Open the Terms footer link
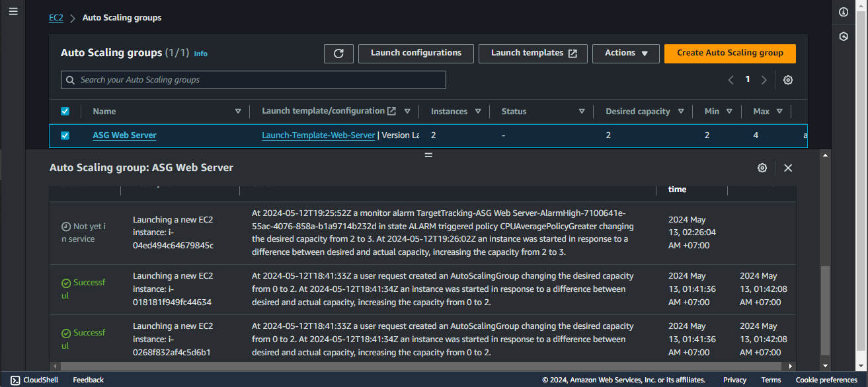 [x=771, y=380]
